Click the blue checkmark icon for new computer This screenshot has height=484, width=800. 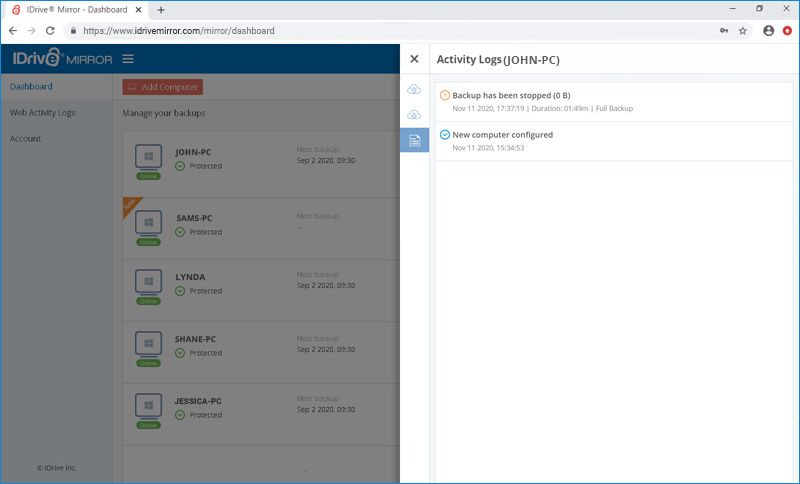tap(445, 135)
